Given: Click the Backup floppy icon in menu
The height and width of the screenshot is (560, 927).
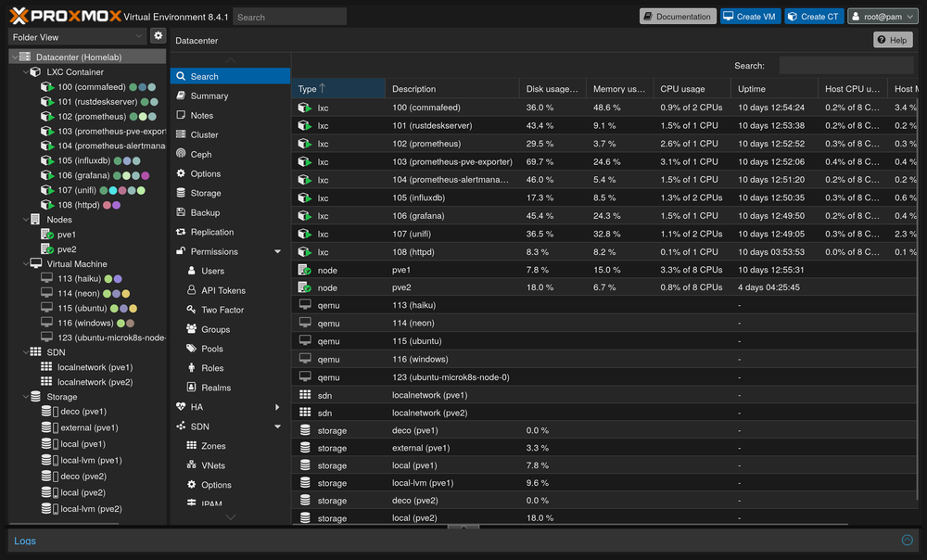Looking at the screenshot, I should coord(181,212).
